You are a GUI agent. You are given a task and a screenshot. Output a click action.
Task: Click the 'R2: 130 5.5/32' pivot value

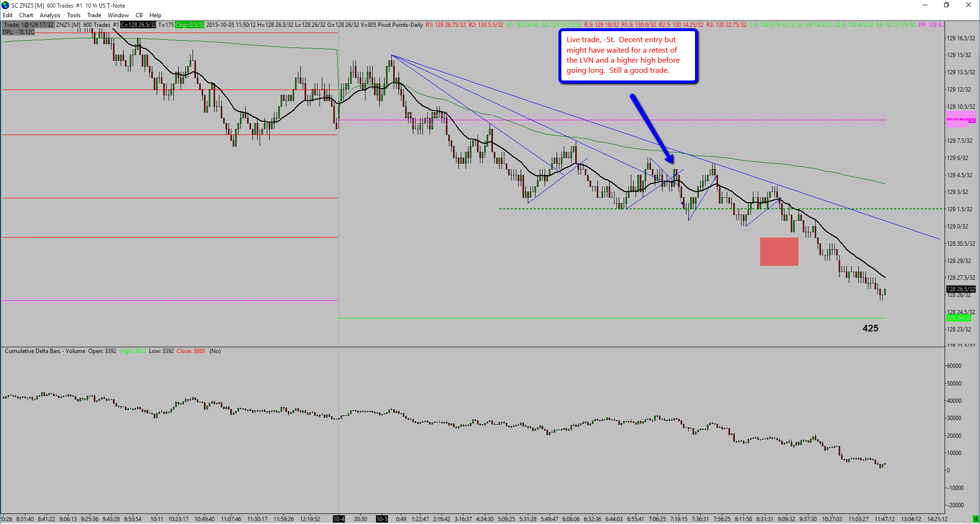486,25
